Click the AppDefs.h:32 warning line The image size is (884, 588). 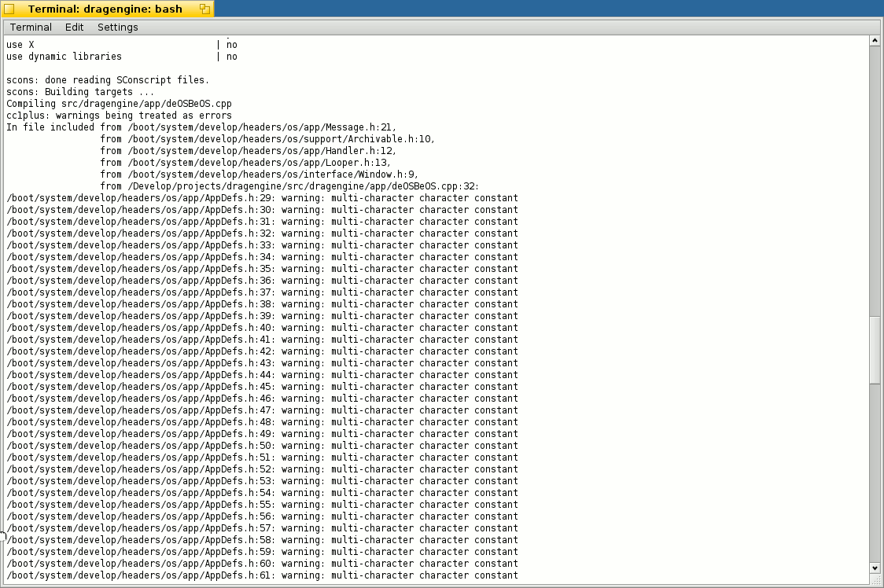[x=262, y=233]
